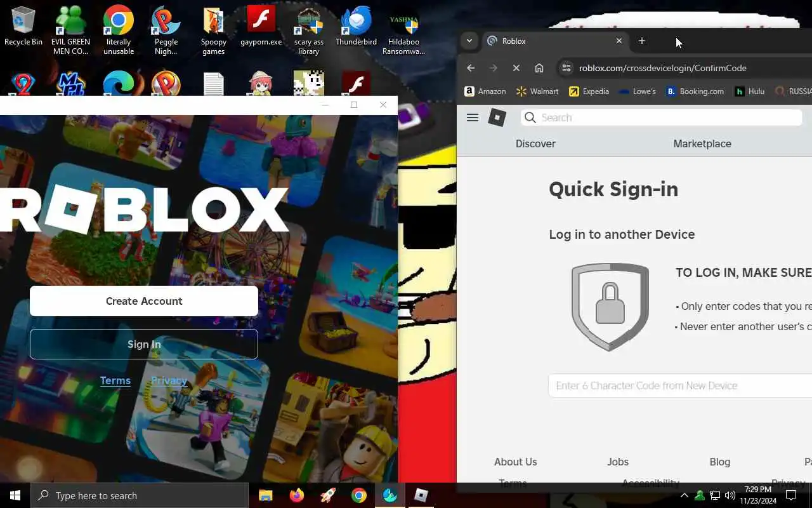Minimize the Roblox app window
The image size is (812, 508).
click(x=325, y=105)
